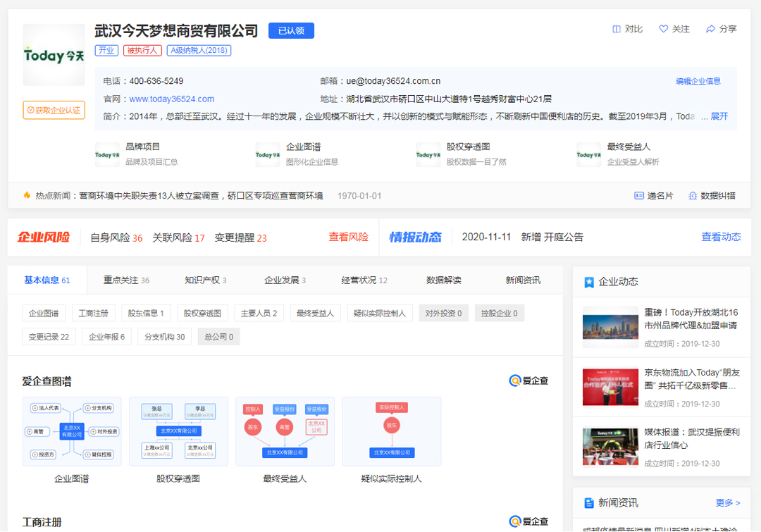Select 企业图谱 sub-section chip

click(44, 313)
